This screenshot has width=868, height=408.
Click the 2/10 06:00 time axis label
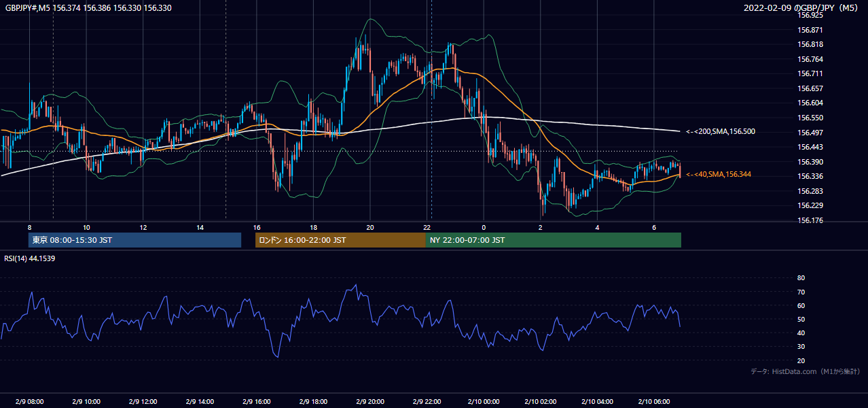click(x=654, y=401)
